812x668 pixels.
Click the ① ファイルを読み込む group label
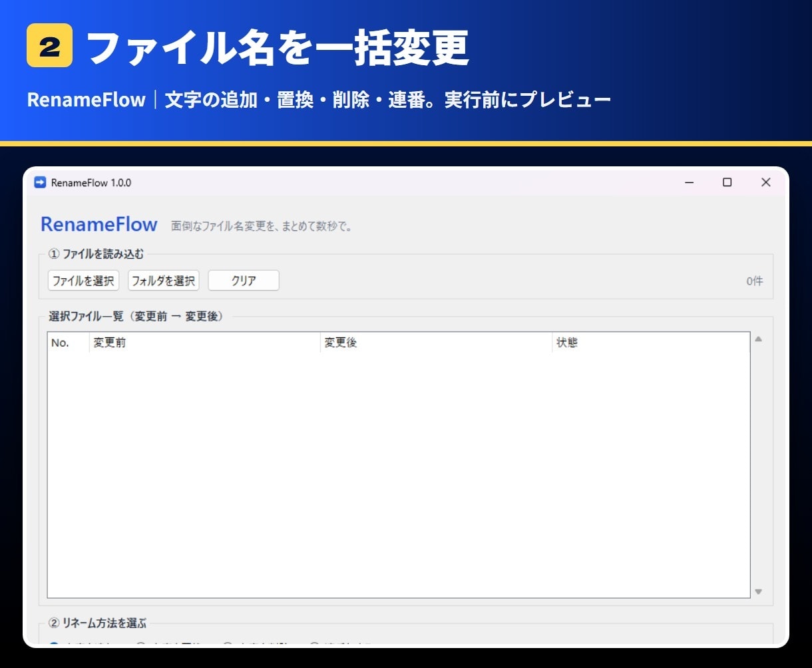coord(96,253)
